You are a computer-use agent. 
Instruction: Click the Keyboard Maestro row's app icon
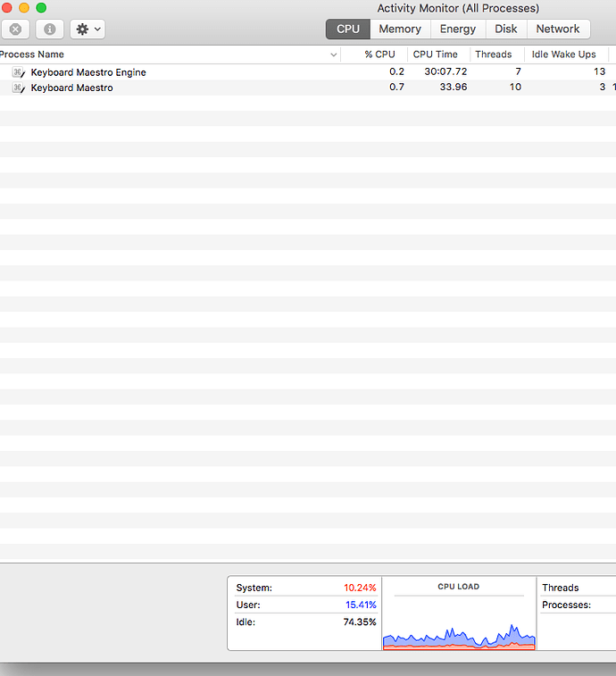click(x=19, y=88)
